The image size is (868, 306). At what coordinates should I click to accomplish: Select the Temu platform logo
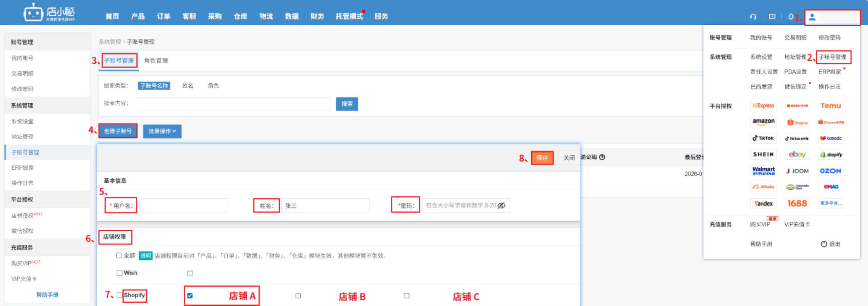[x=831, y=106]
